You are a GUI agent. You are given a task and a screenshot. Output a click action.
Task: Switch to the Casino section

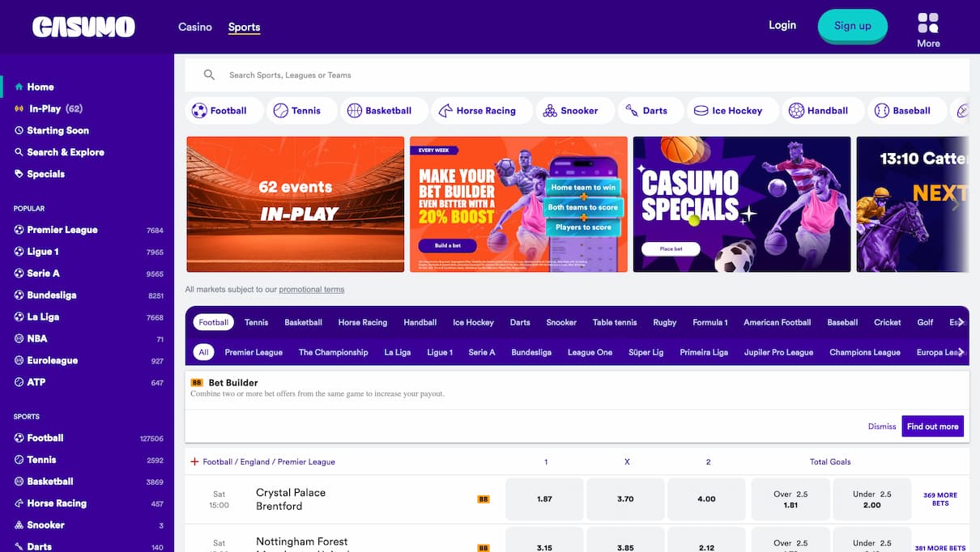point(194,26)
